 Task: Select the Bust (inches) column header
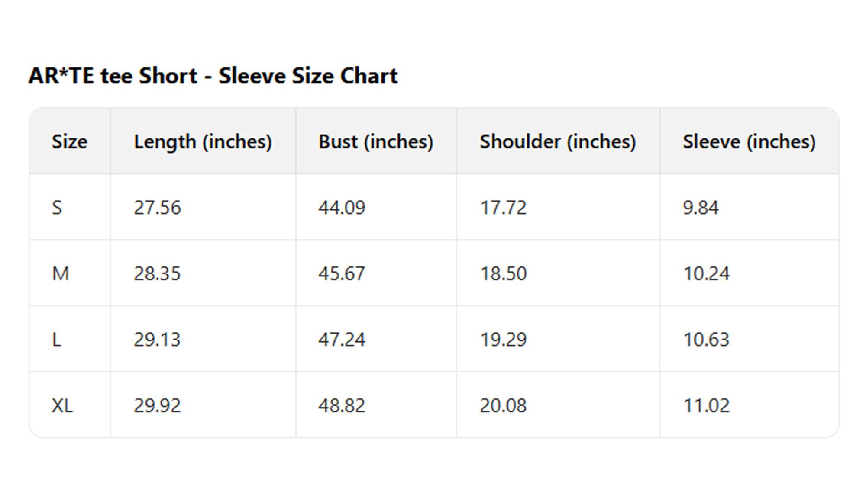[375, 141]
